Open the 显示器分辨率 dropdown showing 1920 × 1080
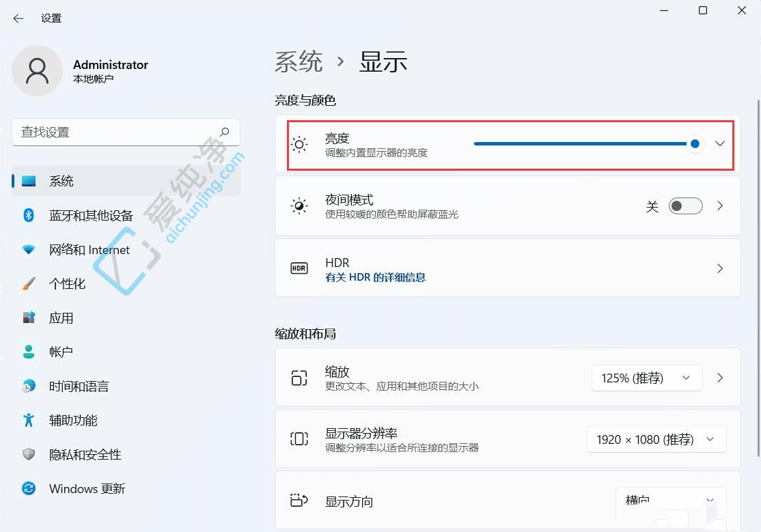 tap(656, 439)
